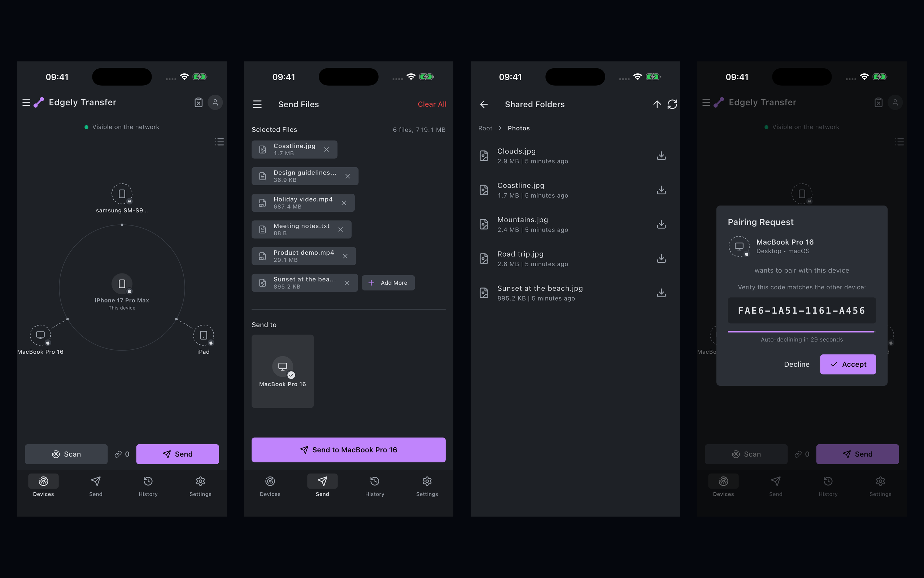The width and height of the screenshot is (924, 578).
Task: Select Clouds.jpg file row
Action: pos(575,156)
